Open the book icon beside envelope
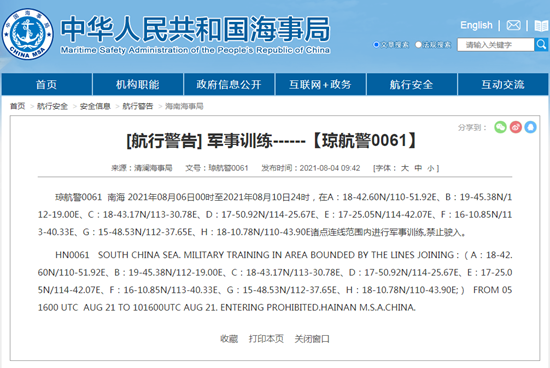550x368 pixels. tap(541, 26)
